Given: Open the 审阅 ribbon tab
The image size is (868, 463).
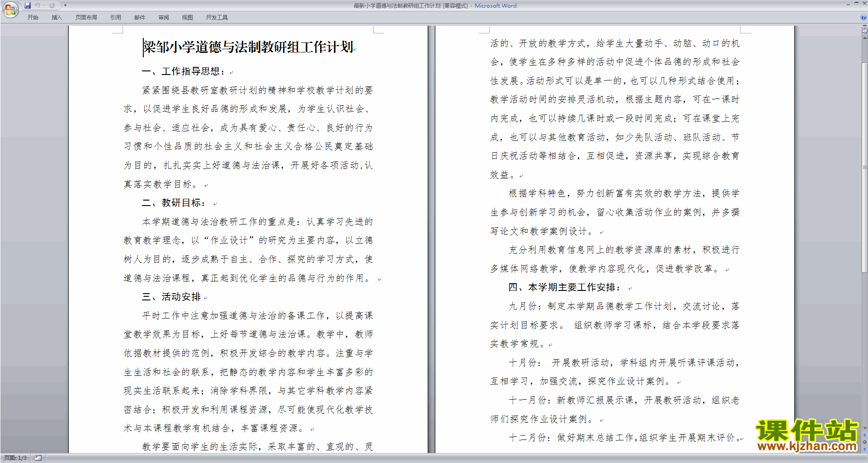Looking at the screenshot, I should point(164,18).
